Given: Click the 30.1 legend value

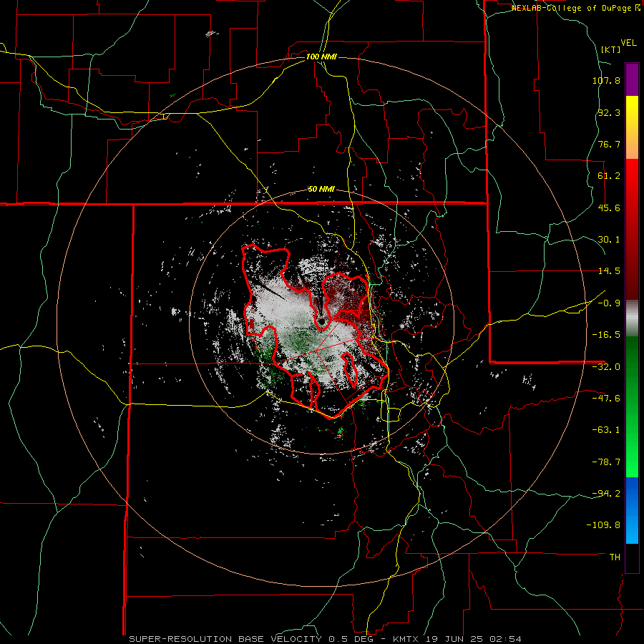Looking at the screenshot, I should point(609,240).
